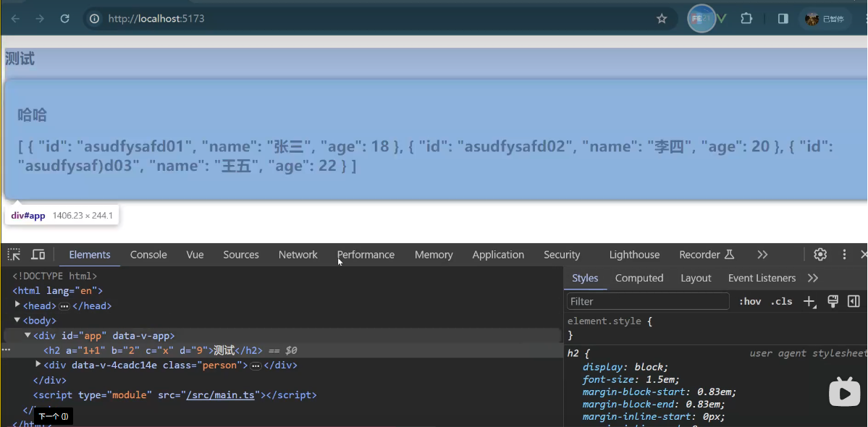Bookmark this page with the star icon
868x427 pixels.
(662, 19)
